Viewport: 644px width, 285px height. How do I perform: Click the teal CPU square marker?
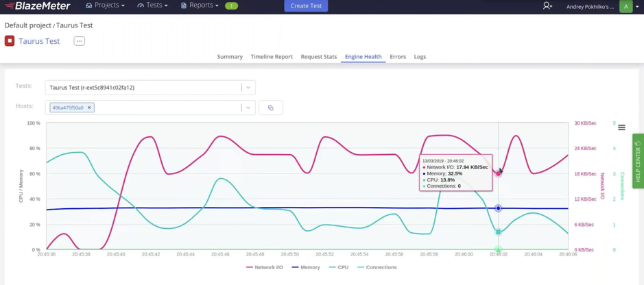point(498,232)
